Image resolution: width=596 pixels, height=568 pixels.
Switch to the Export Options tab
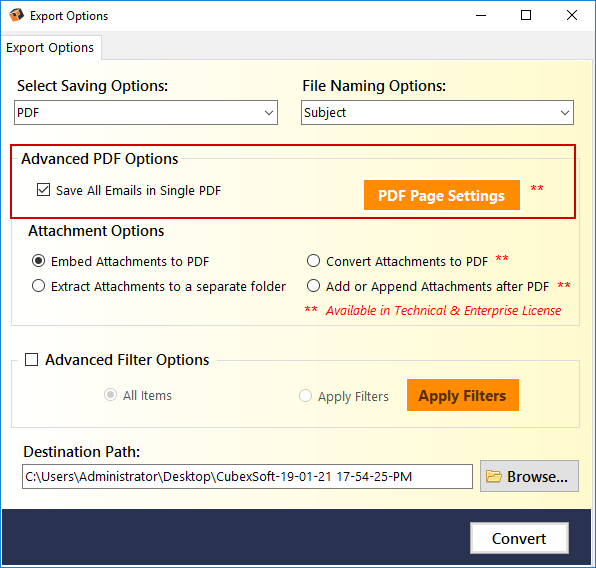[x=51, y=48]
